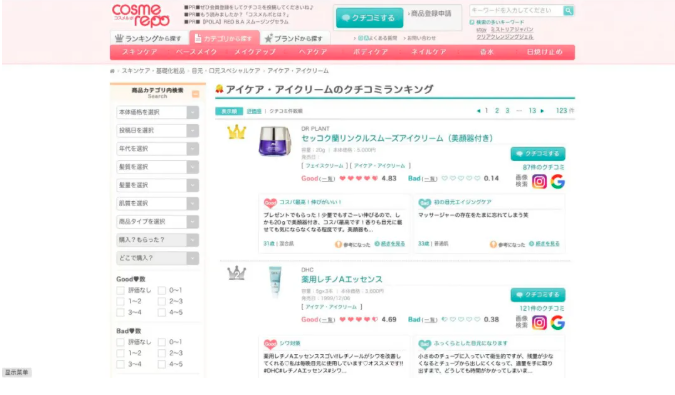Screen dimensions: 675x395
Task: Open 目元・口元スペシャルケア breadcrumb link
Action: tap(226, 71)
